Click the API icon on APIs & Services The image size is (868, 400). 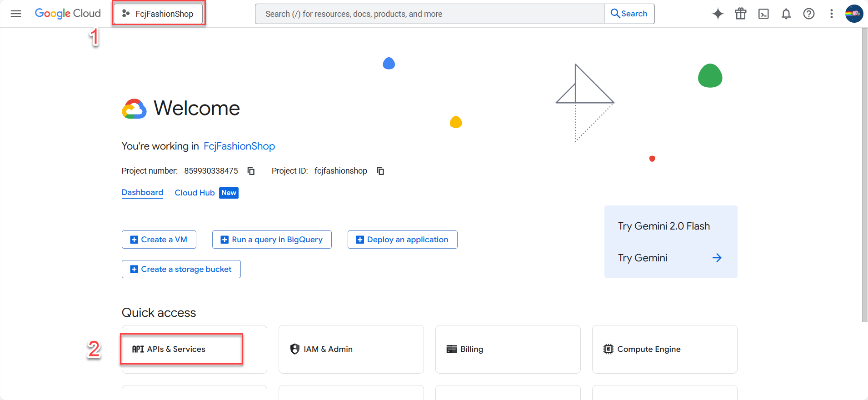point(138,349)
